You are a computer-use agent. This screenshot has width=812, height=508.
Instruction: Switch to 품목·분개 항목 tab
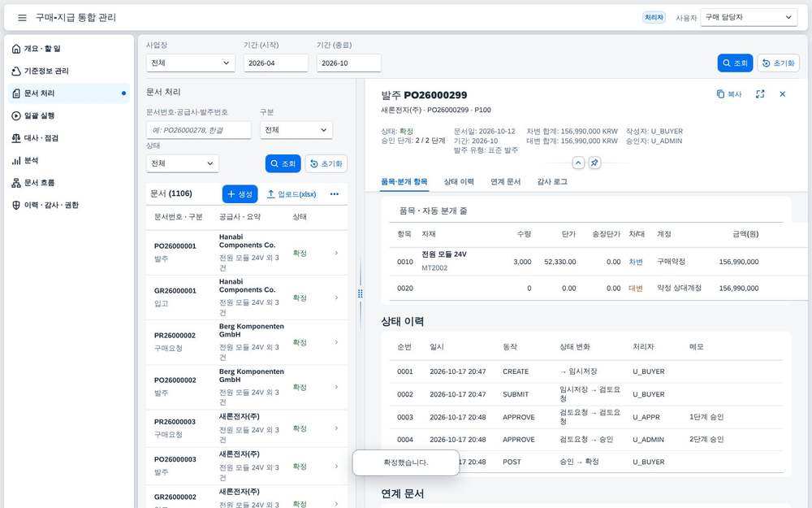pos(404,182)
